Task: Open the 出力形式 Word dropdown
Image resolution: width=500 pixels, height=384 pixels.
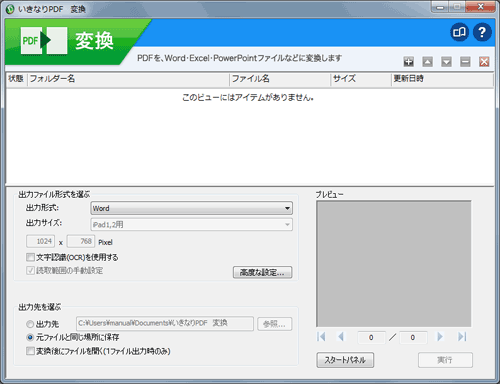Action: (x=192, y=208)
